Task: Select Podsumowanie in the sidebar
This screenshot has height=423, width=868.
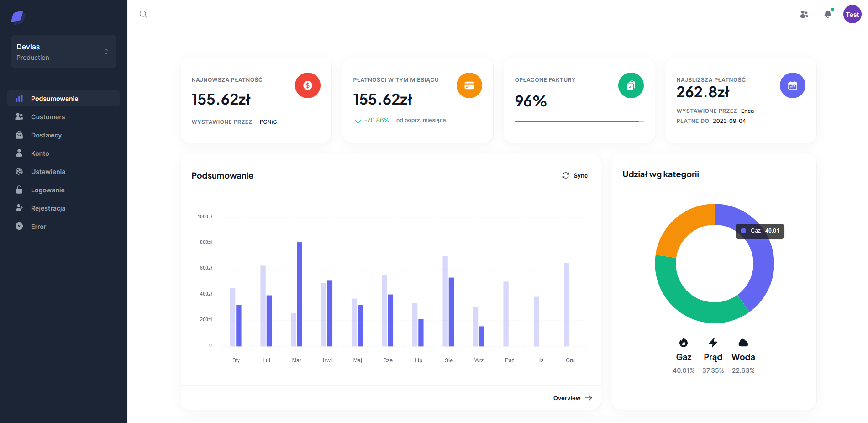Action: pyautogui.click(x=54, y=99)
